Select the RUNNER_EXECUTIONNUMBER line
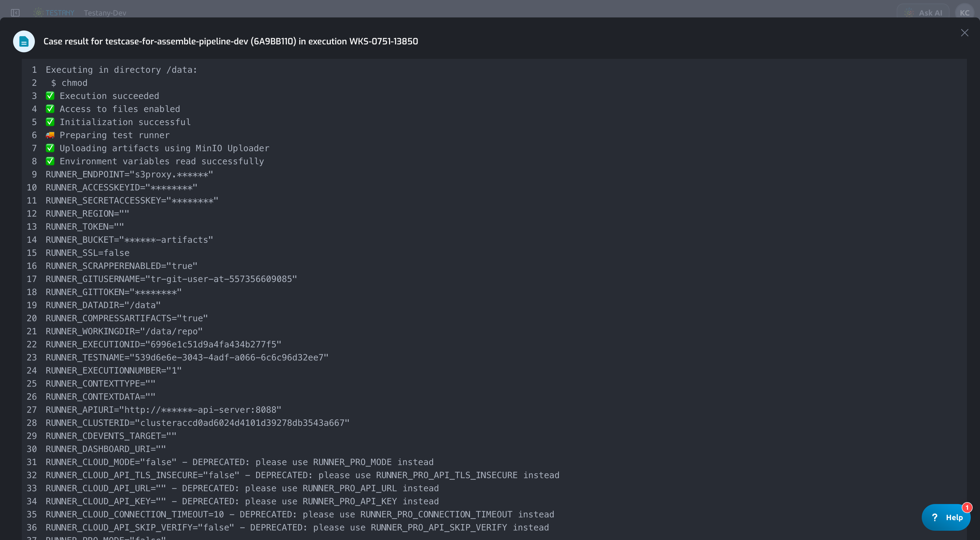Image resolution: width=980 pixels, height=540 pixels. [114, 370]
